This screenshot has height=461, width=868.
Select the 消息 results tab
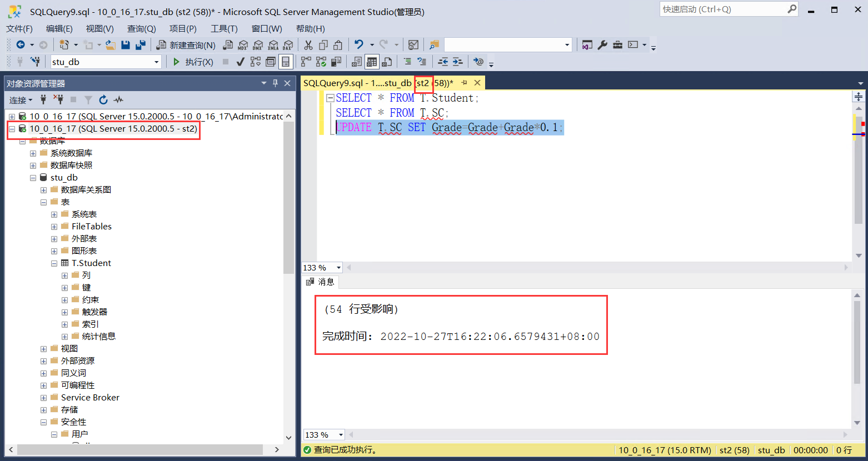(x=321, y=282)
